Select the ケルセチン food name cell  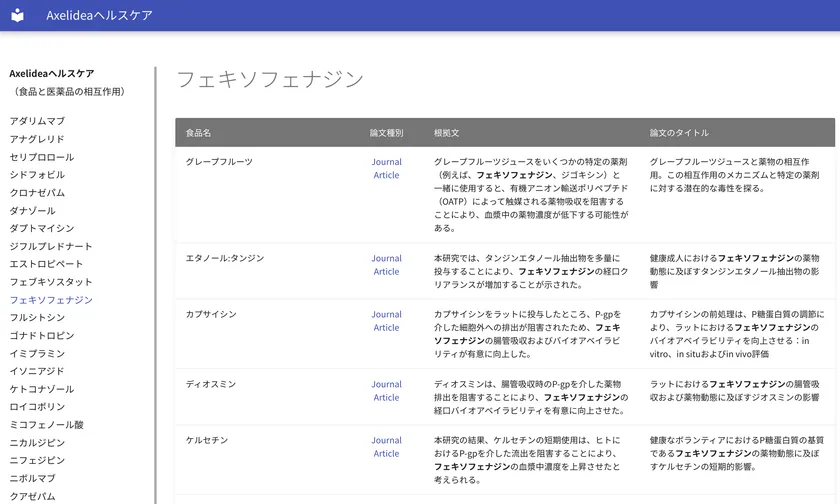pyautogui.click(x=207, y=440)
